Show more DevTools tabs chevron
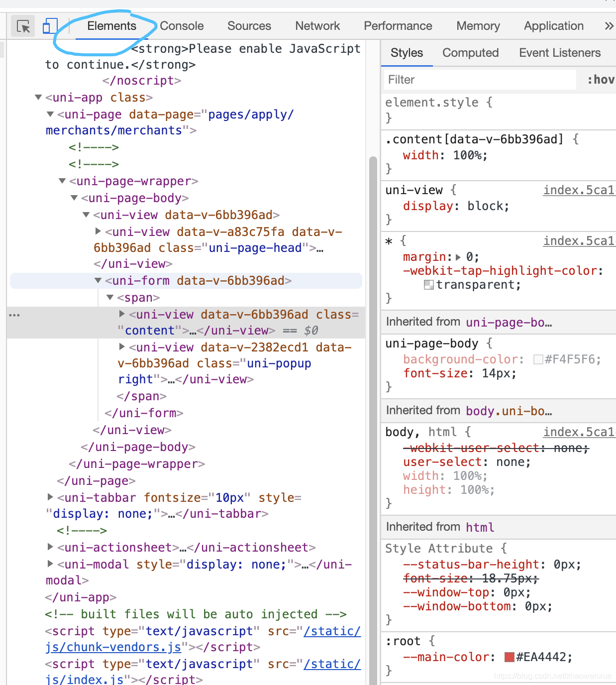This screenshot has height=685, width=616. pos(609,26)
